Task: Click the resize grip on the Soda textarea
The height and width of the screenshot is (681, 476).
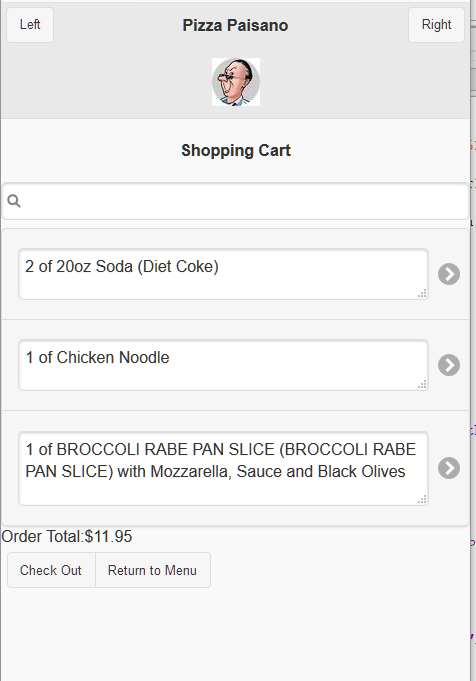Action: (x=422, y=294)
